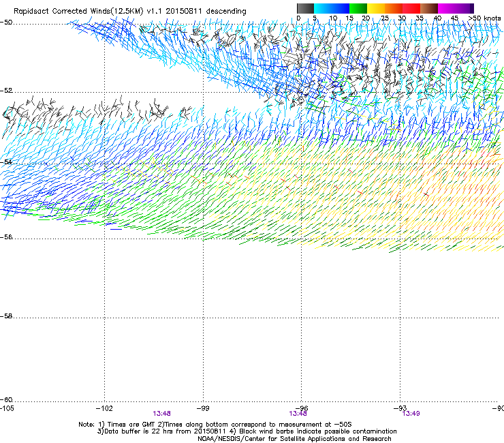Select the -50 latitude axis label
This screenshot has width=504, height=443.
tap(6, 22)
